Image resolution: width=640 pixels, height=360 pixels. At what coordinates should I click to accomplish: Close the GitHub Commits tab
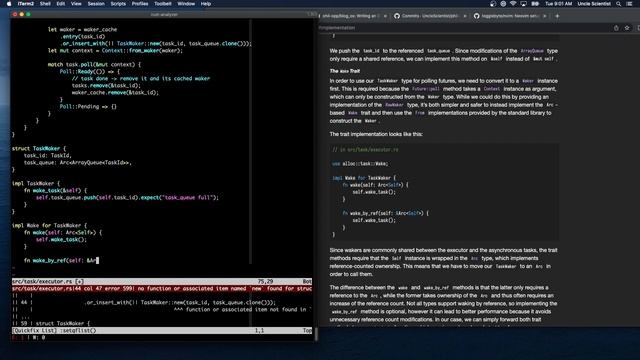tap(465, 16)
